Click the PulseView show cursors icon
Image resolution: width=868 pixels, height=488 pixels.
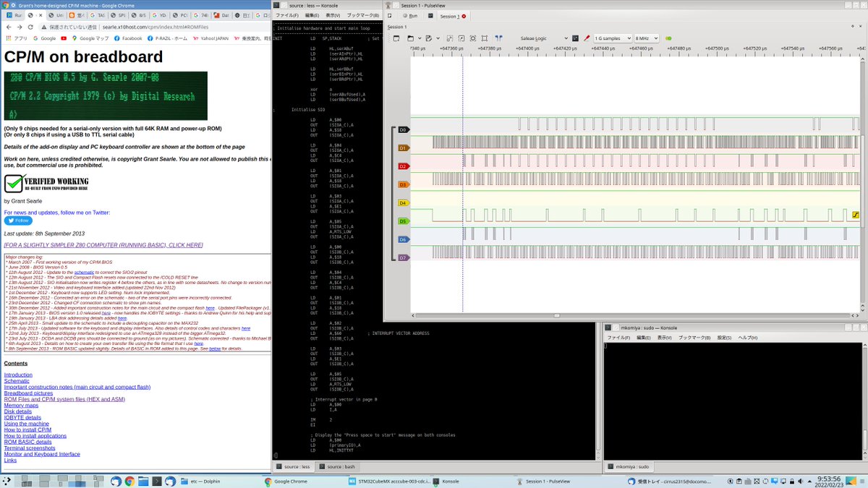pyautogui.click(x=499, y=38)
